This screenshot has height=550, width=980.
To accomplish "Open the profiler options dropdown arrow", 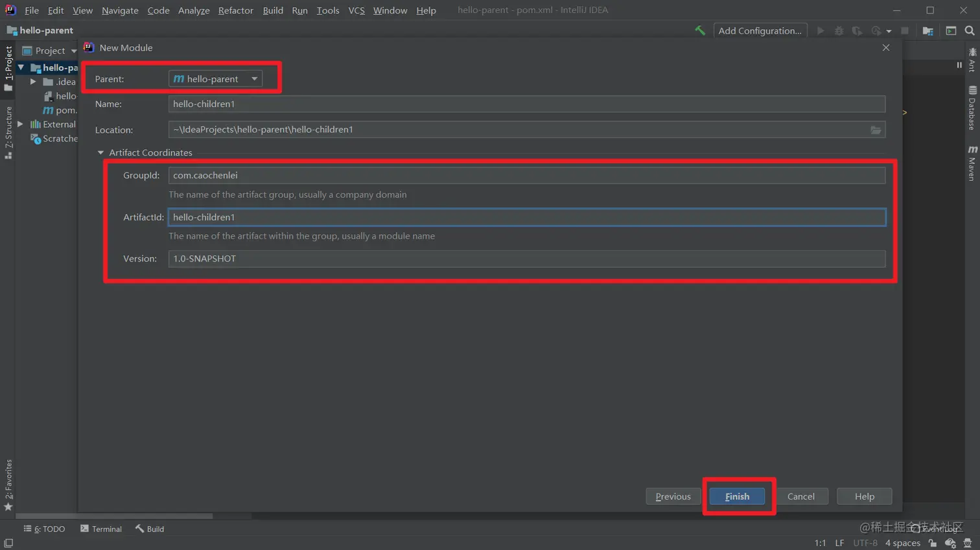I will pyautogui.click(x=889, y=31).
